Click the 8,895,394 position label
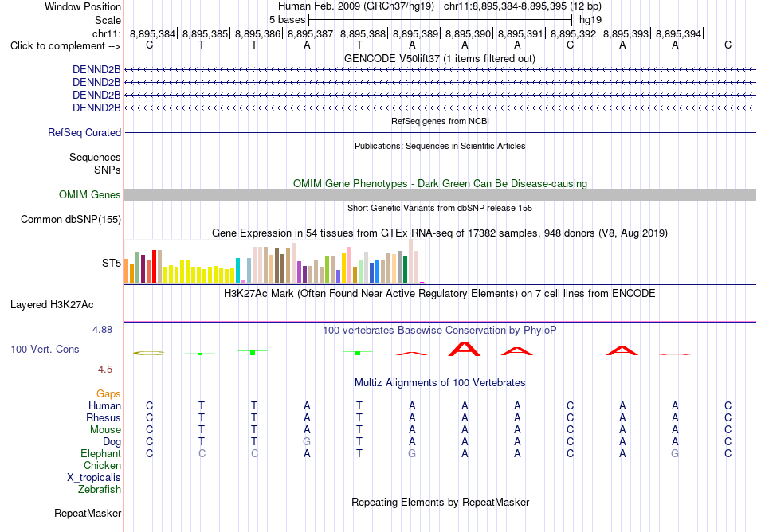The width and height of the screenshot is (757, 532). pos(678,33)
